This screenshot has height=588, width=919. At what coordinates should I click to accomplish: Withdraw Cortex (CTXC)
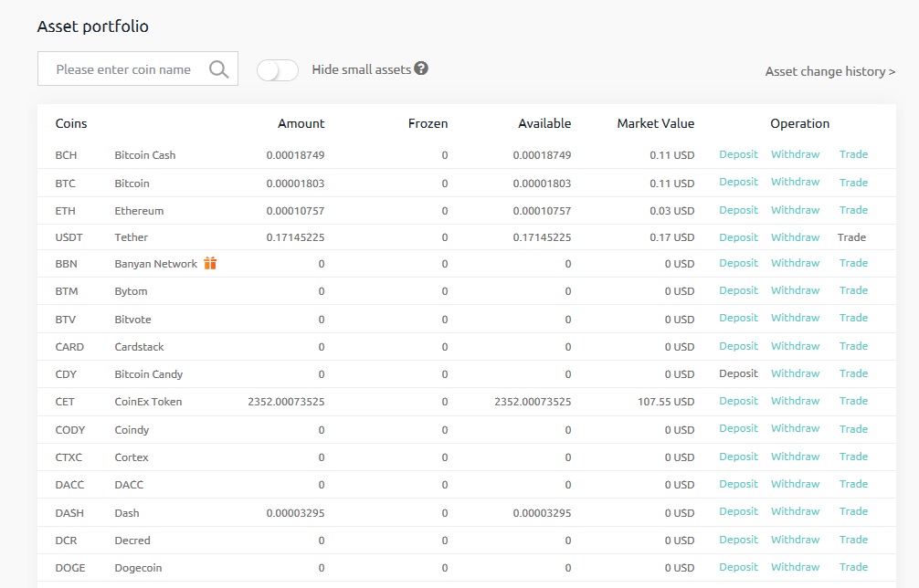796,457
